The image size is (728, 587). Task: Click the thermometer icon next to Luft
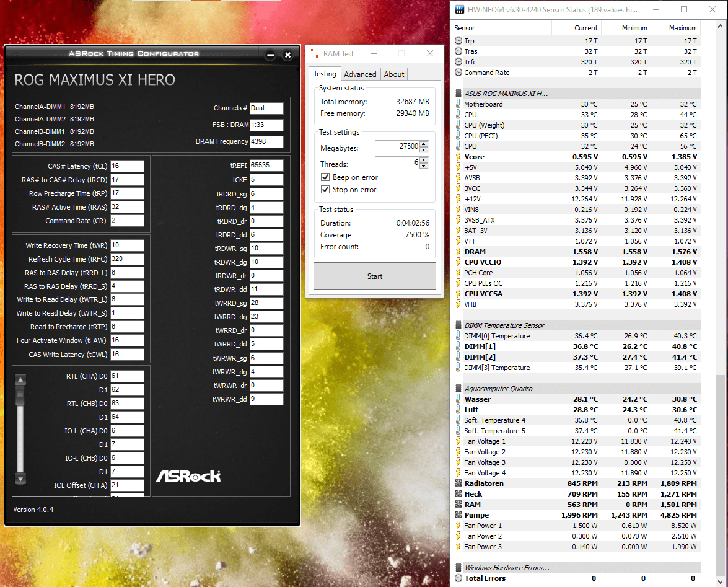(458, 410)
